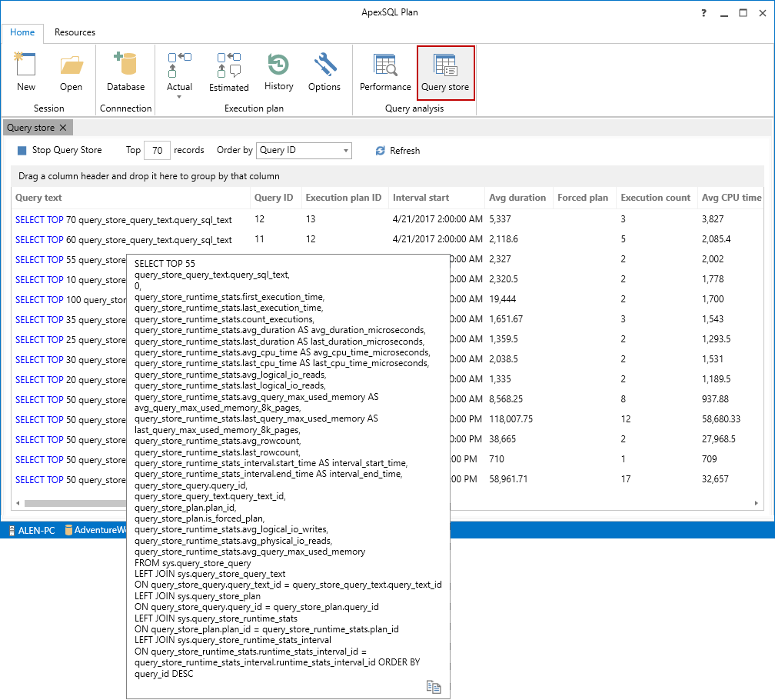
Task: Select the Avg CPU time cell 3,827
Action: (x=713, y=219)
